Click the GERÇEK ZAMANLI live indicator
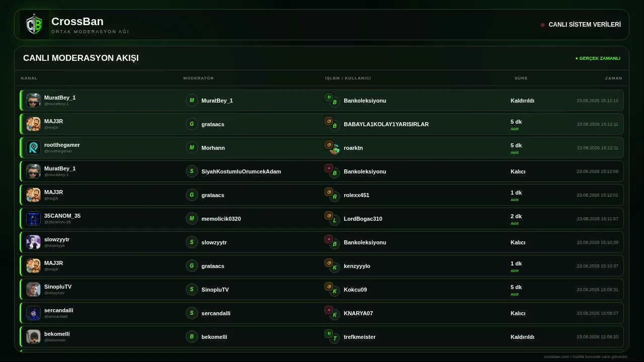 598,58
